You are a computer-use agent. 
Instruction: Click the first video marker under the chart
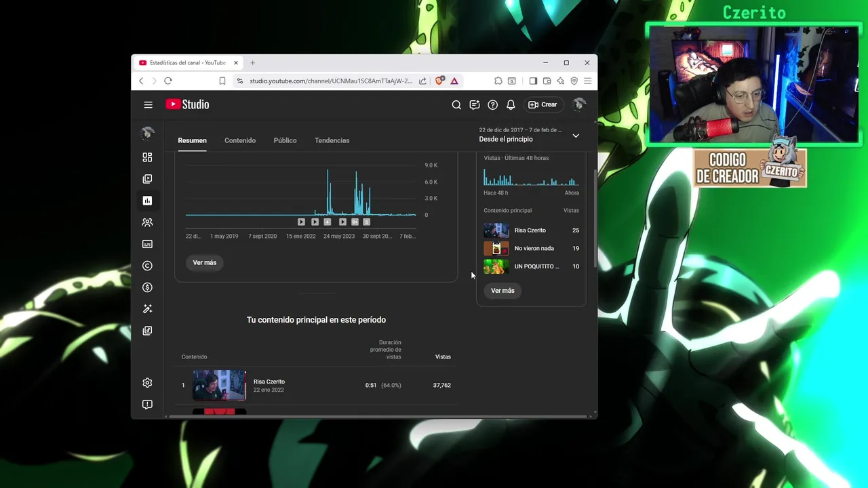(x=301, y=222)
